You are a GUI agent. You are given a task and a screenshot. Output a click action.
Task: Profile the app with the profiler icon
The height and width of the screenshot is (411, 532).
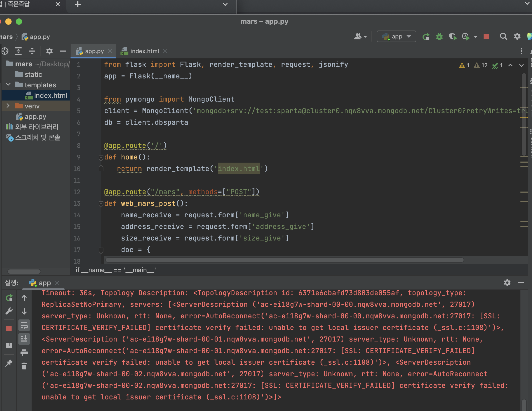click(466, 37)
